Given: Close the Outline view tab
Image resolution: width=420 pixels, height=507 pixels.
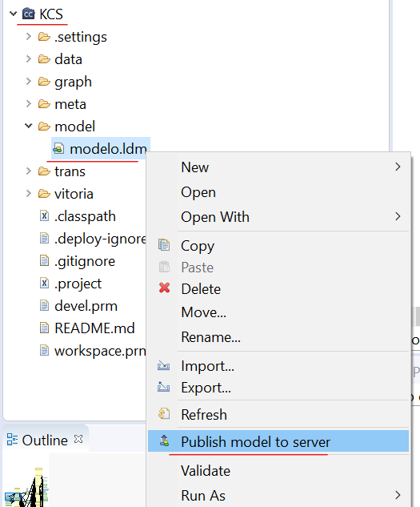Looking at the screenshot, I should tap(78, 439).
